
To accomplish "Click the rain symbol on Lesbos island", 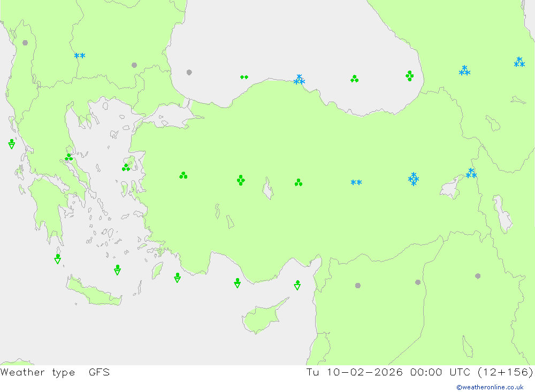I will (x=126, y=167).
